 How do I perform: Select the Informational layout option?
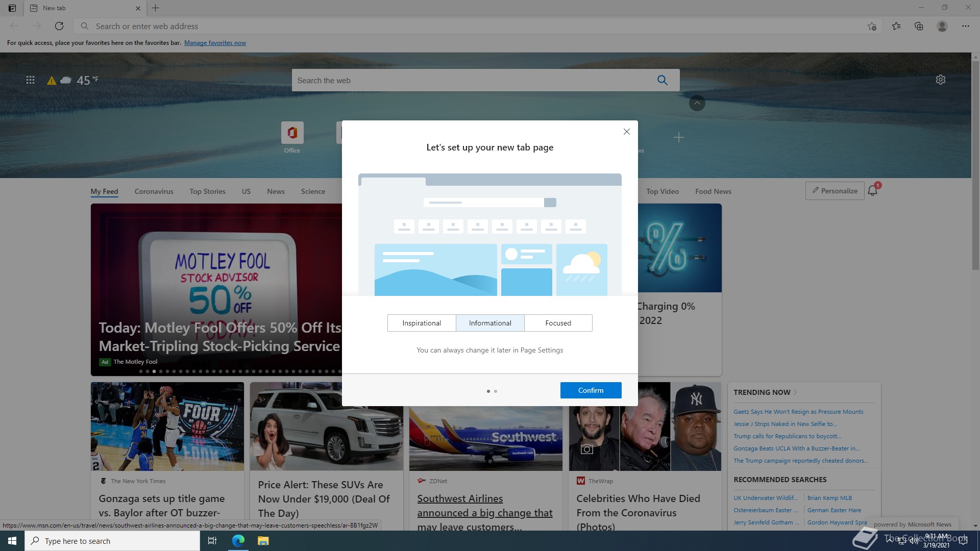click(x=490, y=323)
